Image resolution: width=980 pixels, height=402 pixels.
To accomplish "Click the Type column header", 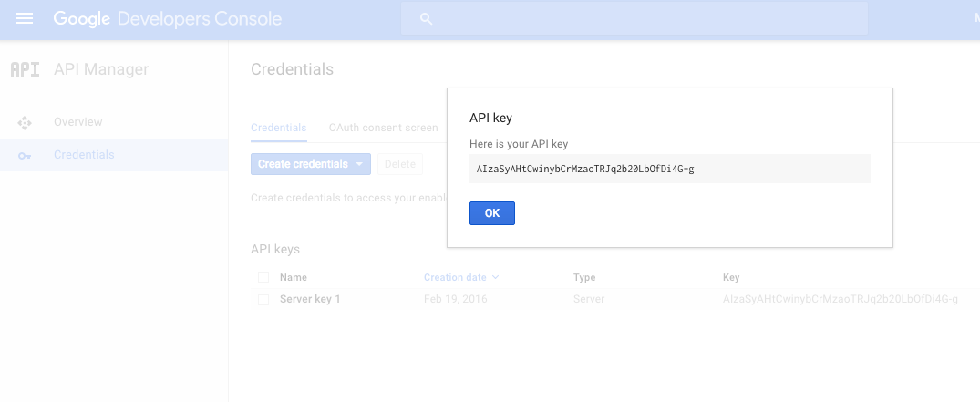I will (x=584, y=277).
